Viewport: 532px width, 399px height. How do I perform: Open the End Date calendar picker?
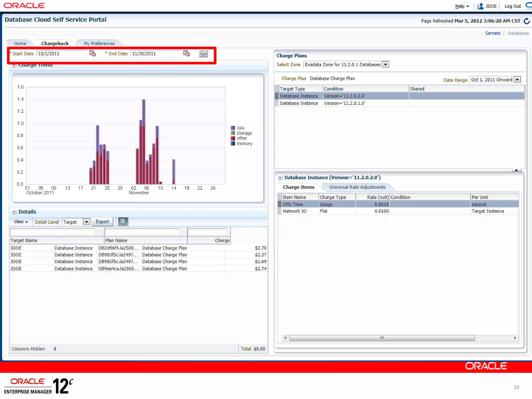point(187,54)
